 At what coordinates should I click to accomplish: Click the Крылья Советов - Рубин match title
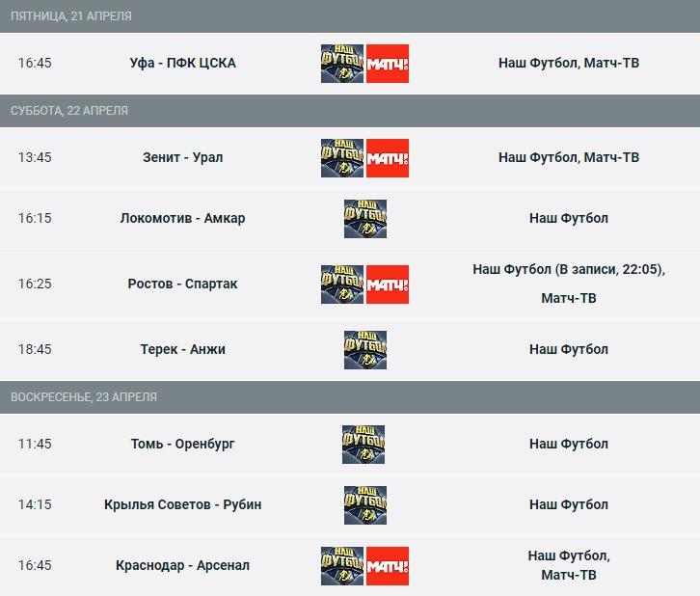coord(183,504)
